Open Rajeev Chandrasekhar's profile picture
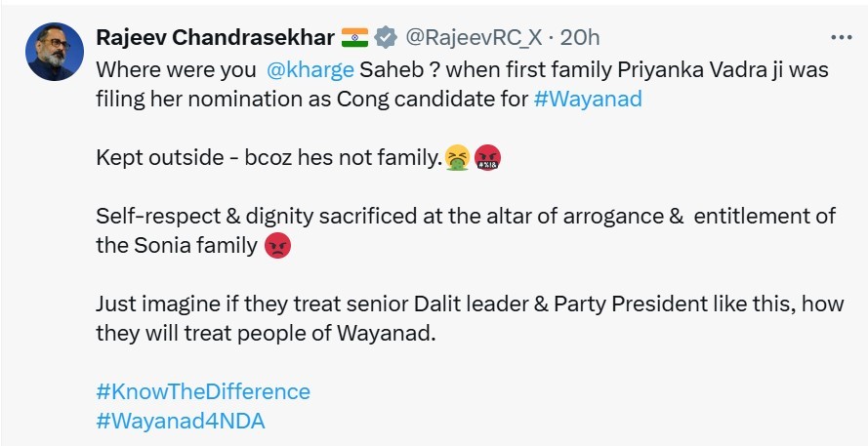 coord(54,52)
